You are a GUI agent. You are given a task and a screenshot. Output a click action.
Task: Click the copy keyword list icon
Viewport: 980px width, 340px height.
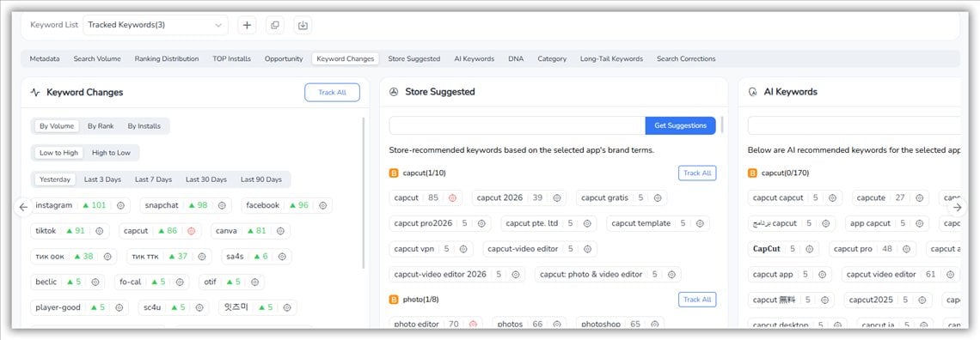pyautogui.click(x=275, y=25)
